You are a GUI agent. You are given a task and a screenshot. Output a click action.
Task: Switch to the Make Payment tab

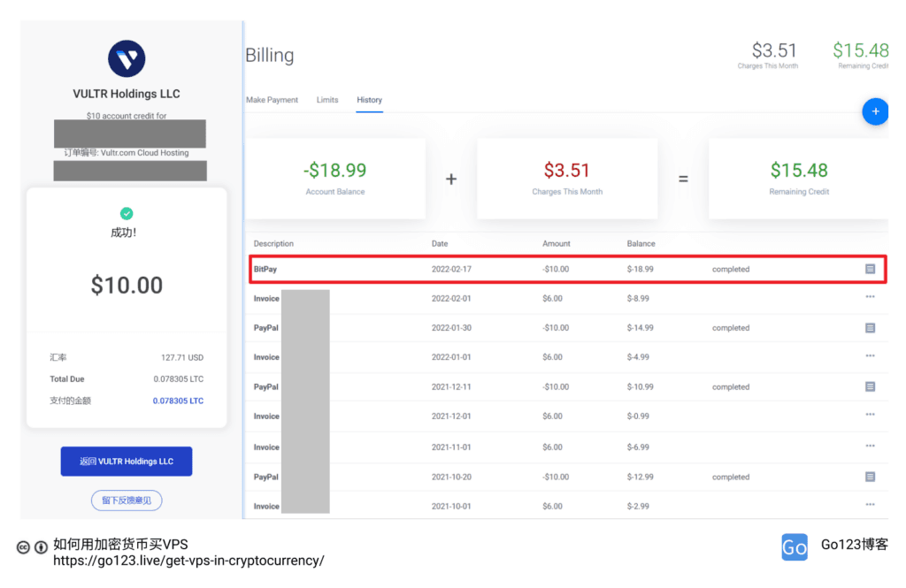(x=272, y=100)
